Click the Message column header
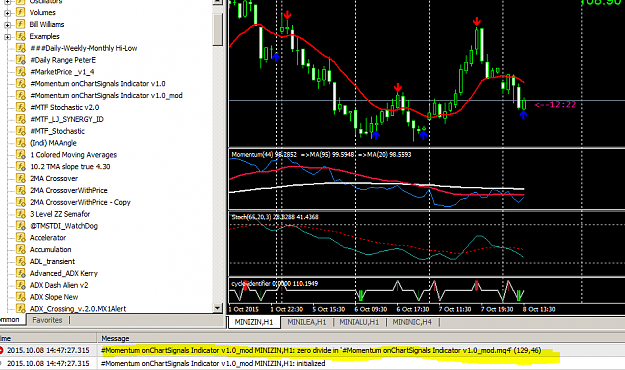 pyautogui.click(x=115, y=339)
